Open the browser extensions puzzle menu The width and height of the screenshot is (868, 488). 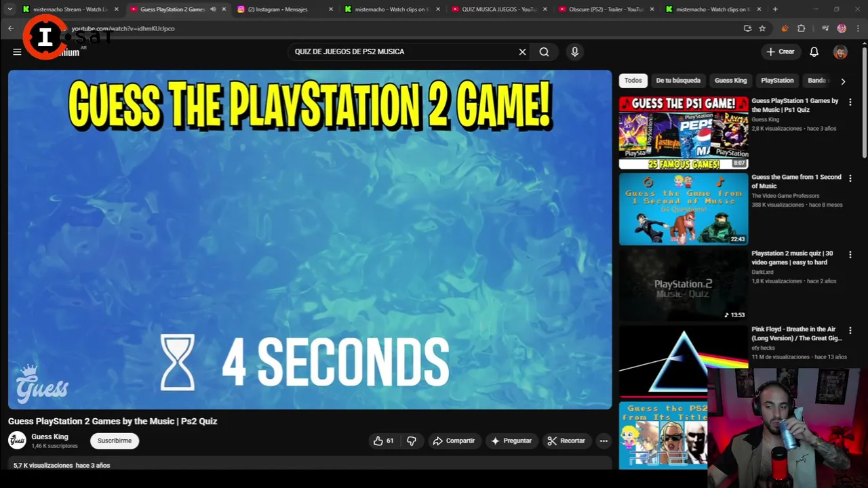pyautogui.click(x=802, y=28)
